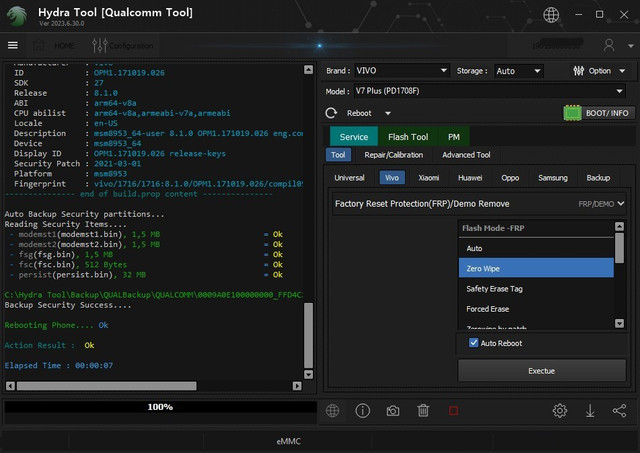Click the globe icon in bottom toolbar

point(332,410)
